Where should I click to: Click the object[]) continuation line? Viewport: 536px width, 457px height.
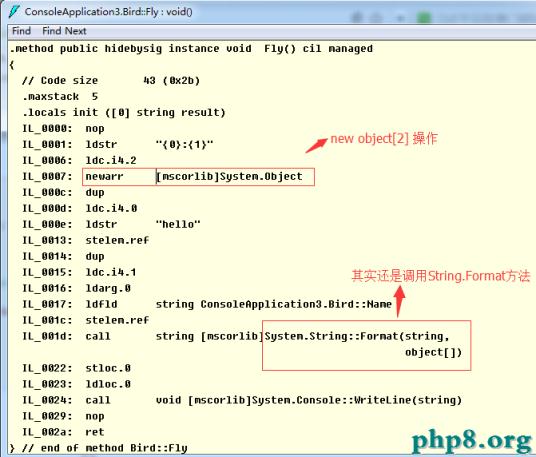click(433, 352)
